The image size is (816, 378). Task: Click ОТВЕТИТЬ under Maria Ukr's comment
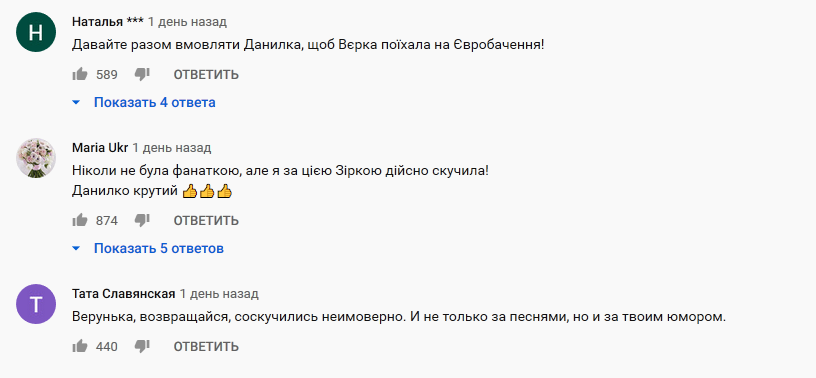206,221
